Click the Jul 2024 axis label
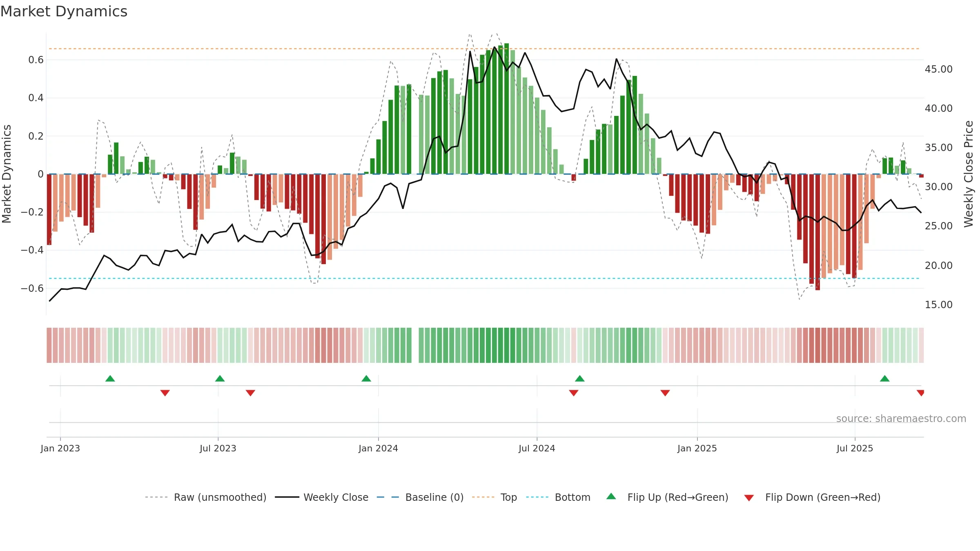The height and width of the screenshot is (551, 980). pos(537,448)
